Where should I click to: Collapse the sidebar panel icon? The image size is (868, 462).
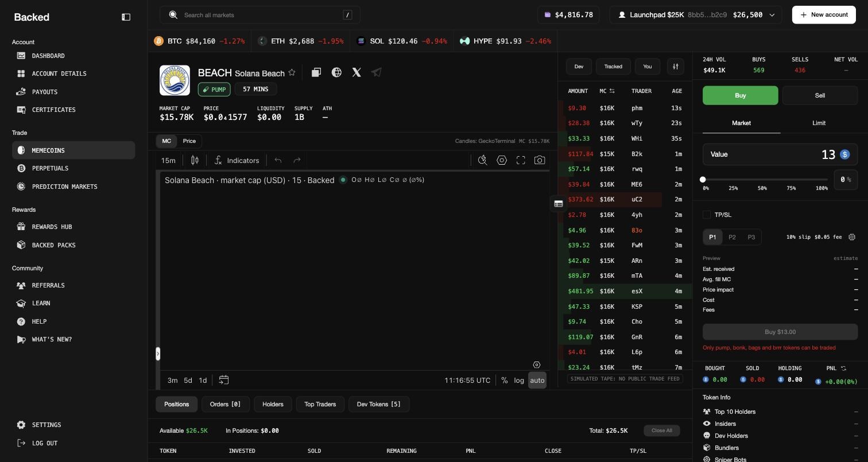(126, 17)
